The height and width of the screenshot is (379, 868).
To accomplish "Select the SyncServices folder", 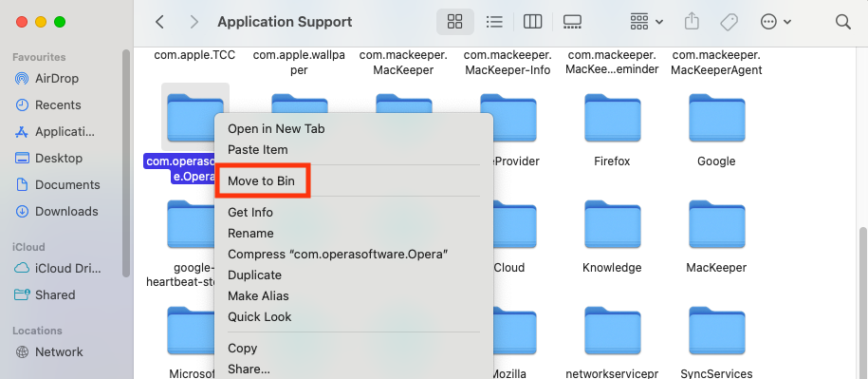I will click(716, 331).
